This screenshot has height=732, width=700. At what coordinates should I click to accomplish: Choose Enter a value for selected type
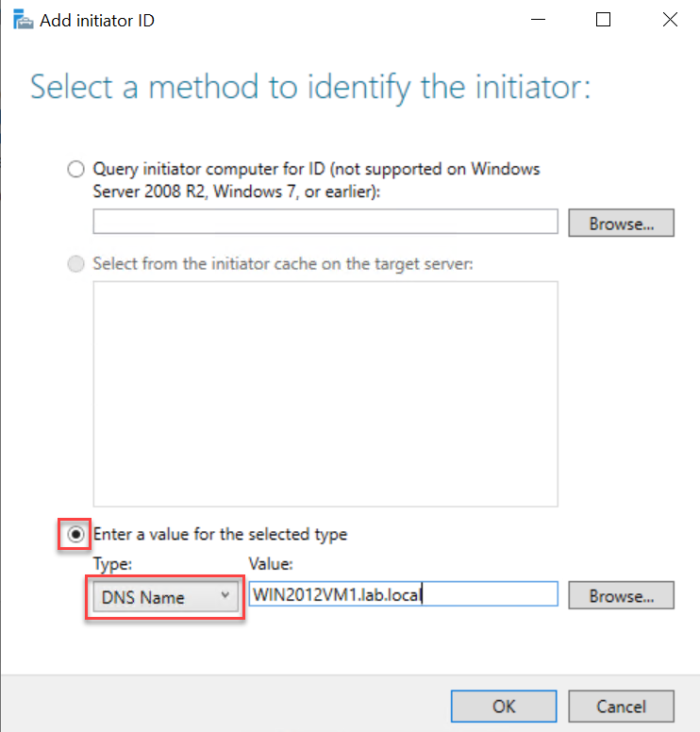pos(75,534)
